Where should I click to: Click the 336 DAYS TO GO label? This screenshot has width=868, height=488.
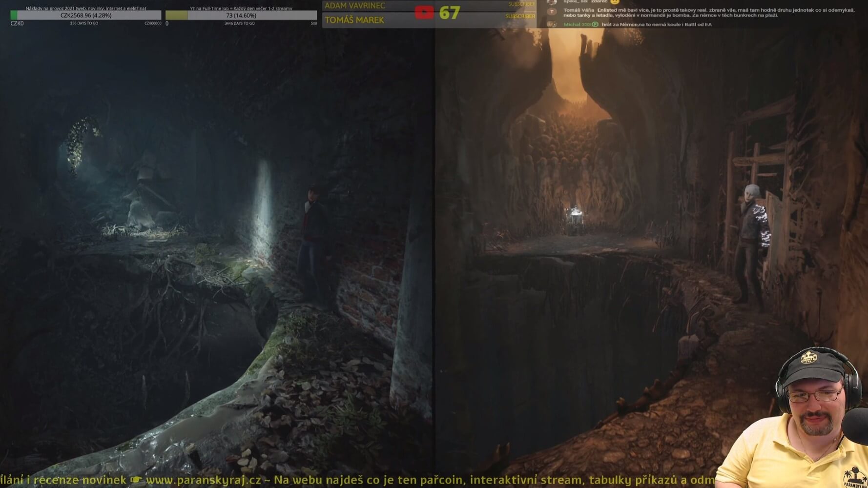84,23
